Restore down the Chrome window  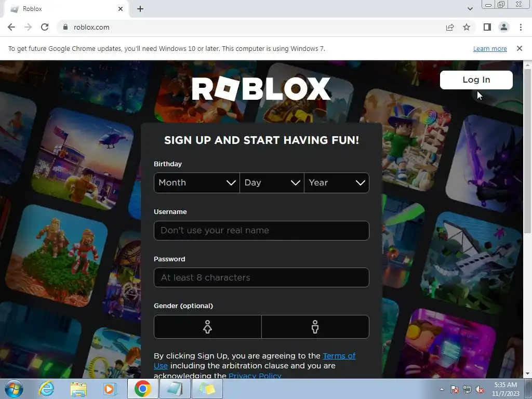pos(501,5)
